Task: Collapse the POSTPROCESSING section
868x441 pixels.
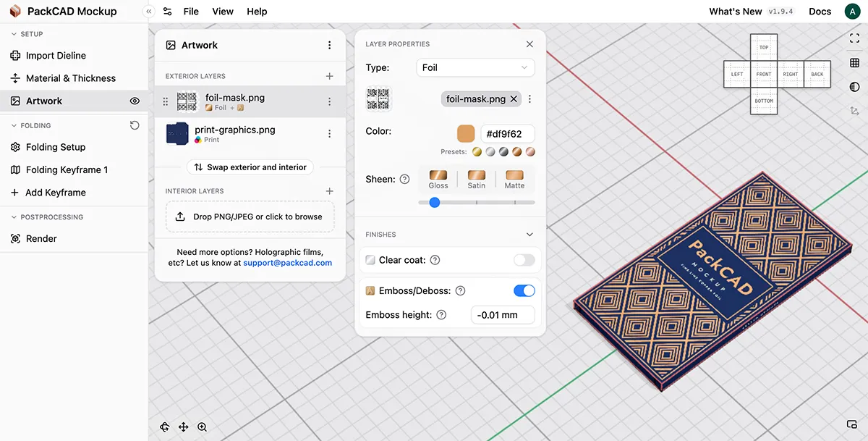Action: (x=46, y=217)
